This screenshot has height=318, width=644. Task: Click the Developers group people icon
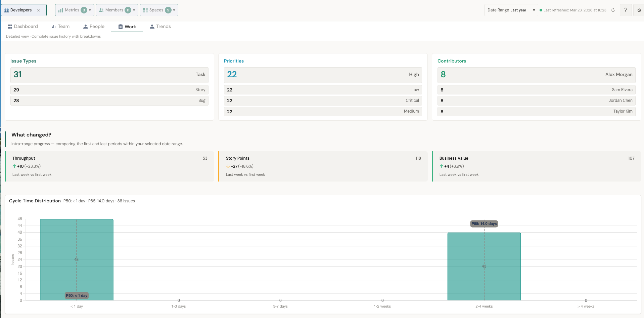(6, 10)
